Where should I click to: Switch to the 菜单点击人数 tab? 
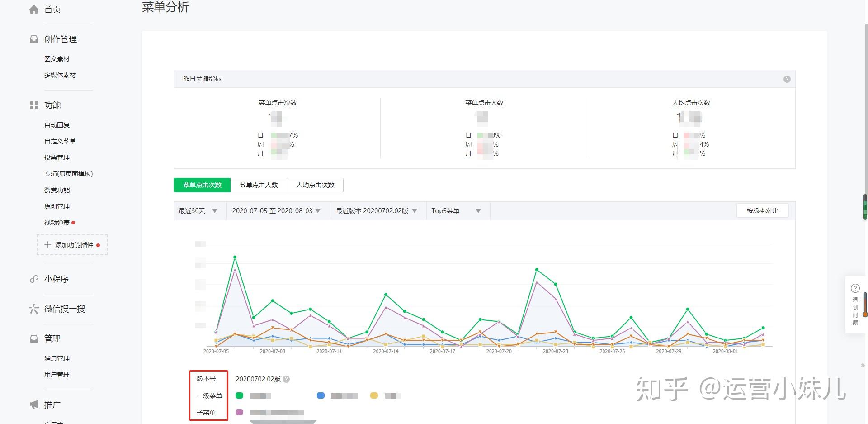pyautogui.click(x=259, y=185)
